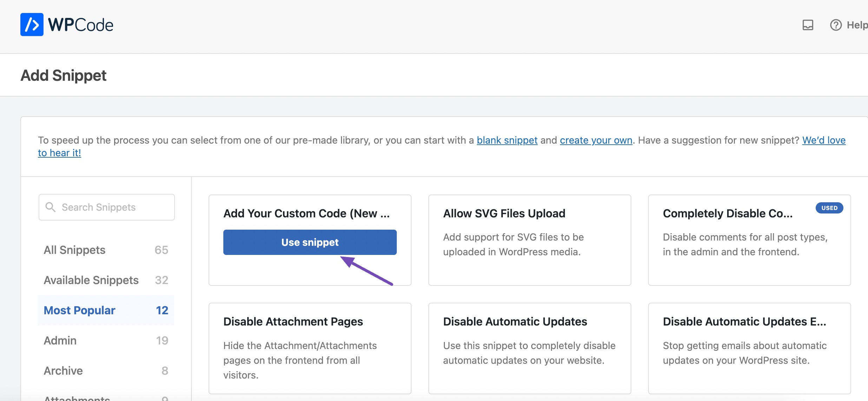Click the USED badge on Completely Disable Co...
The image size is (868, 401).
pyautogui.click(x=830, y=208)
